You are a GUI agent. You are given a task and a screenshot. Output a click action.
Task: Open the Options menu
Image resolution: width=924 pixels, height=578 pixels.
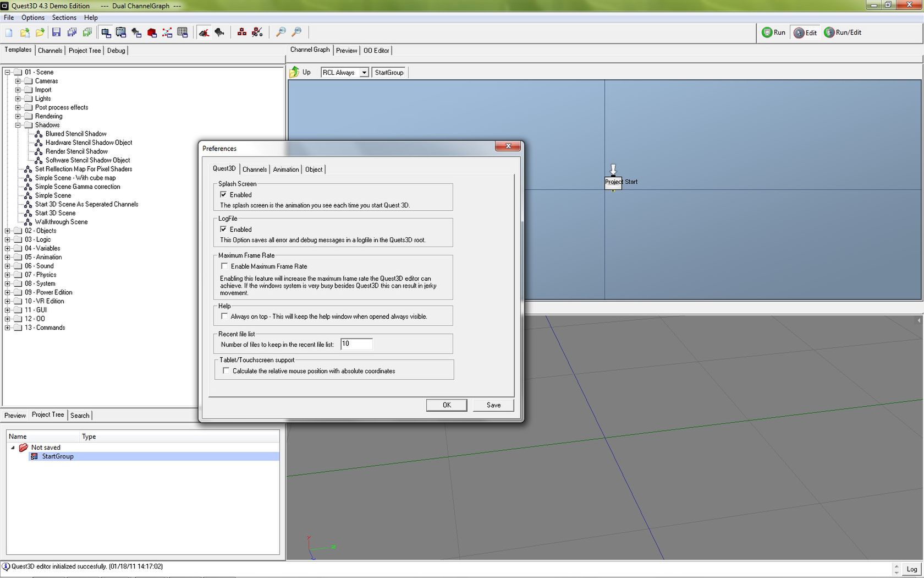click(33, 18)
